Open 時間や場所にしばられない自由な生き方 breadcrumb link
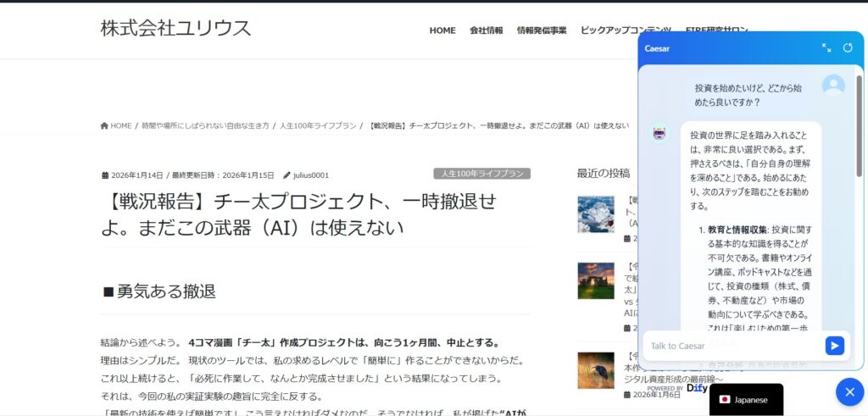The image size is (868, 416). [205, 125]
